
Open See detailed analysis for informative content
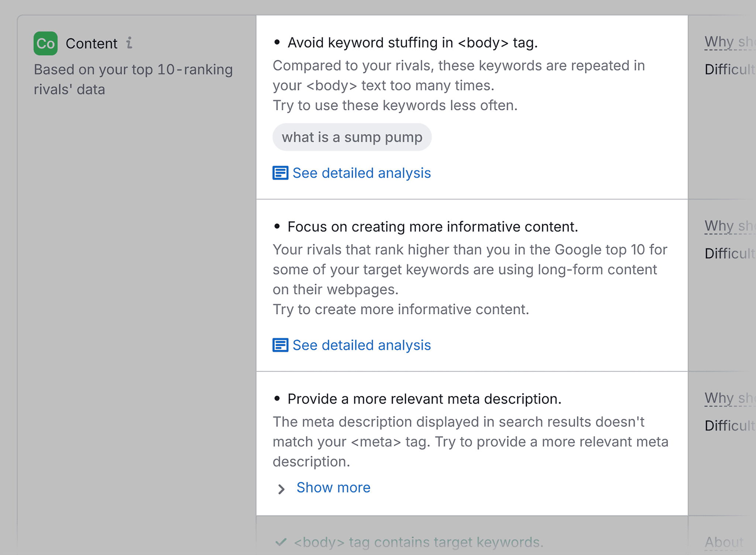point(361,345)
